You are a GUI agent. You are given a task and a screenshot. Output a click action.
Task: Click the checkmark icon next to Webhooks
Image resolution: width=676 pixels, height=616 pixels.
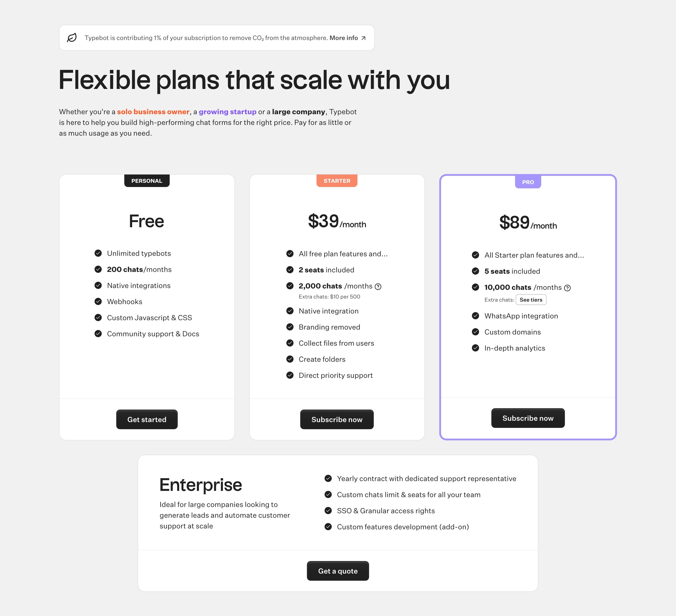pyautogui.click(x=98, y=301)
